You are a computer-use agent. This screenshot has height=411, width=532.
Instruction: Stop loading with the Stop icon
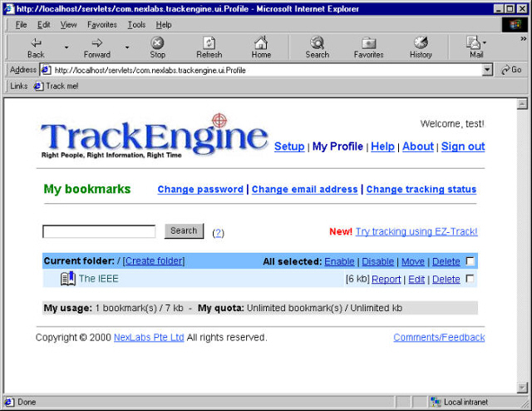157,43
